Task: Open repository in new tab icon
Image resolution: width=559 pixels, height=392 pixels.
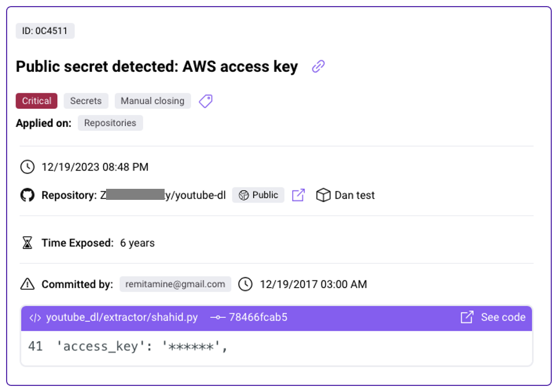Action: point(298,195)
